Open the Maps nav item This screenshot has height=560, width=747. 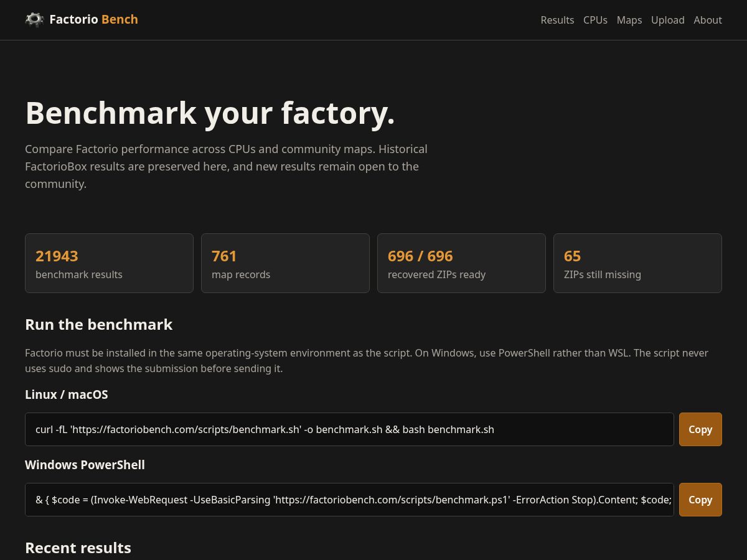pos(629,20)
